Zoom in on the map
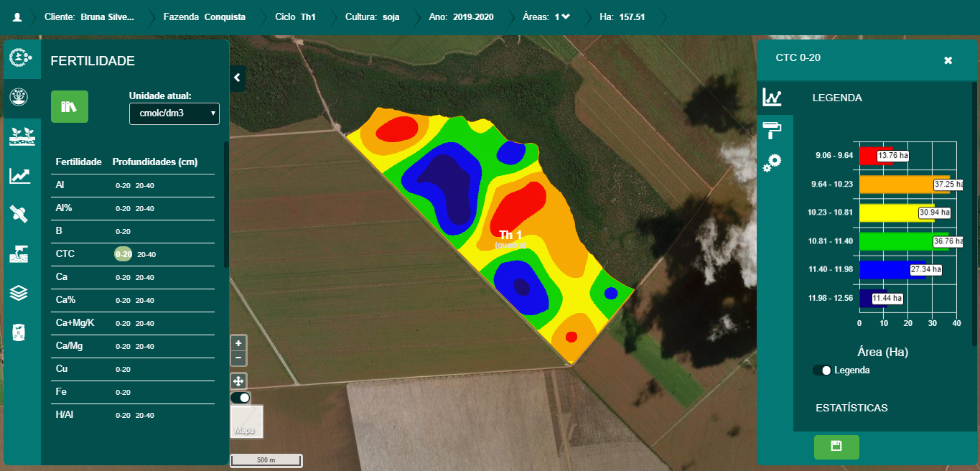 [x=238, y=343]
